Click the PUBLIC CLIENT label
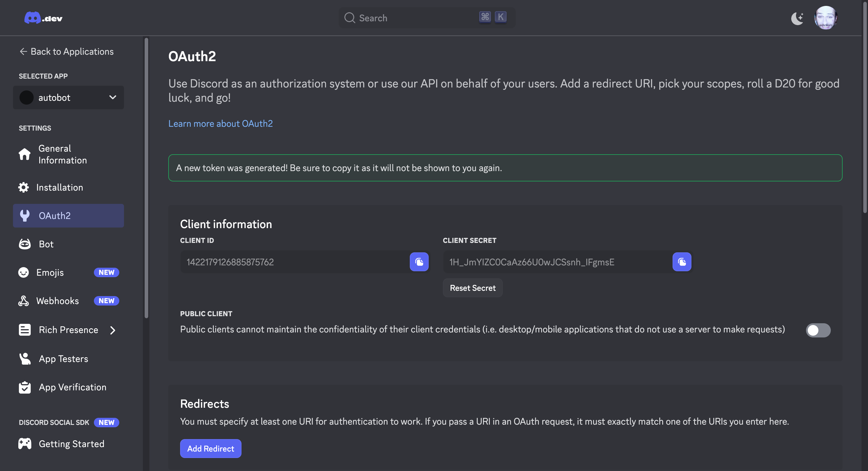Screen dimensions: 868x471 (206, 314)
